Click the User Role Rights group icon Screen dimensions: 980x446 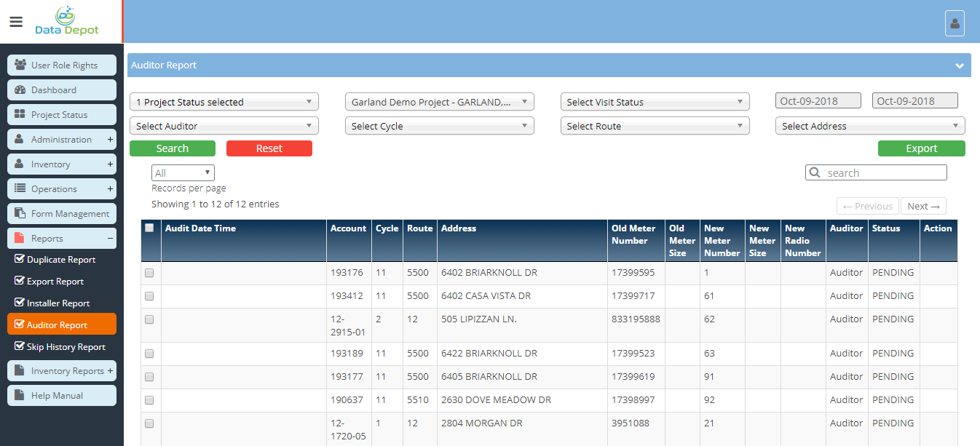coord(20,65)
